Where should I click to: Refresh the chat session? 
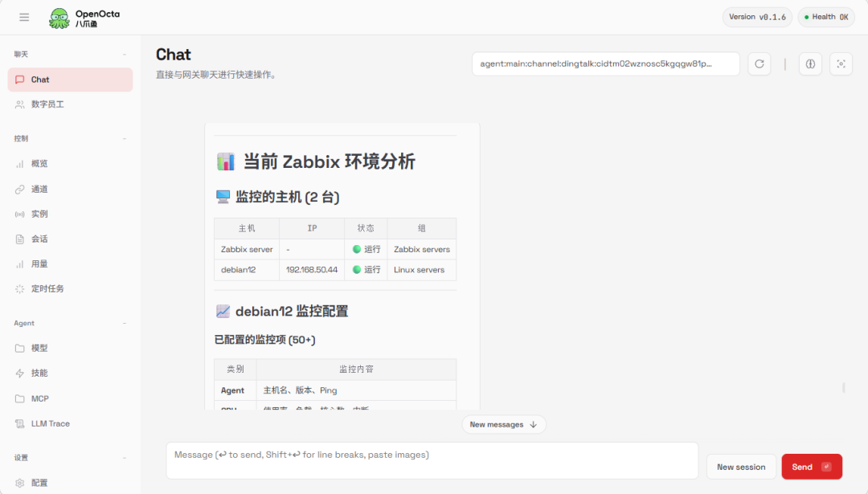click(759, 64)
